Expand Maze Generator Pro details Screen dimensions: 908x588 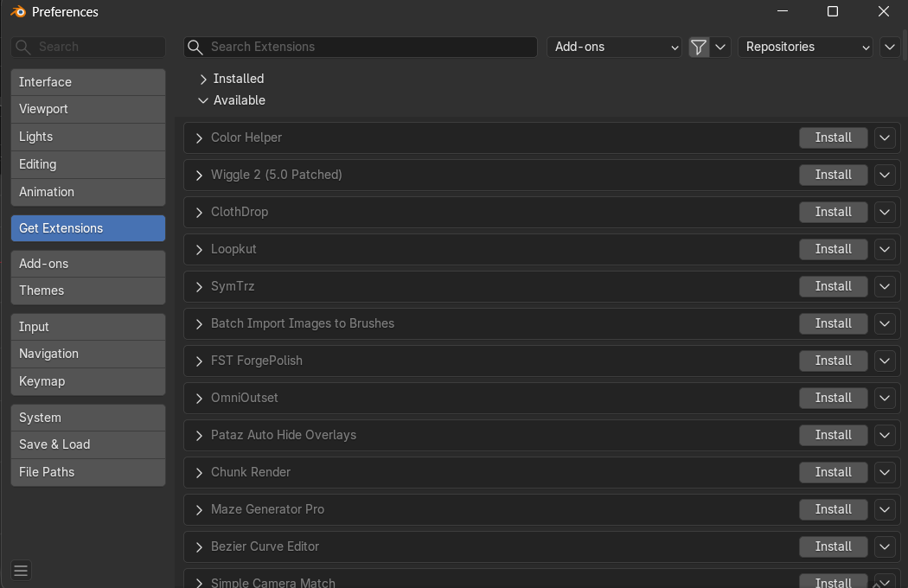(199, 509)
